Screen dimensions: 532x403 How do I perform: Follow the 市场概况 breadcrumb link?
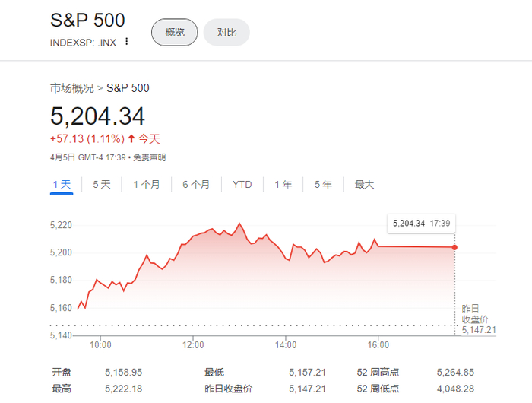pos(71,88)
